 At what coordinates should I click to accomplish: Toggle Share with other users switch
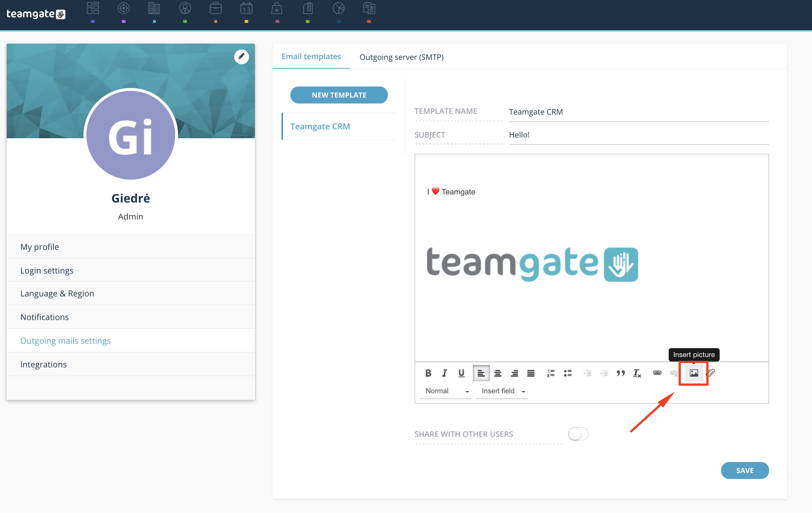(x=578, y=434)
